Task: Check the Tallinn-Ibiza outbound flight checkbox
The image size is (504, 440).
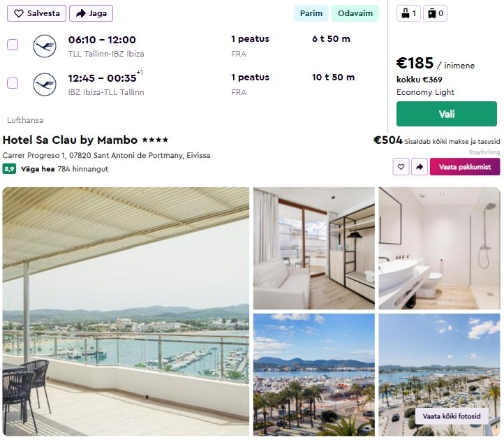Action: tap(13, 45)
